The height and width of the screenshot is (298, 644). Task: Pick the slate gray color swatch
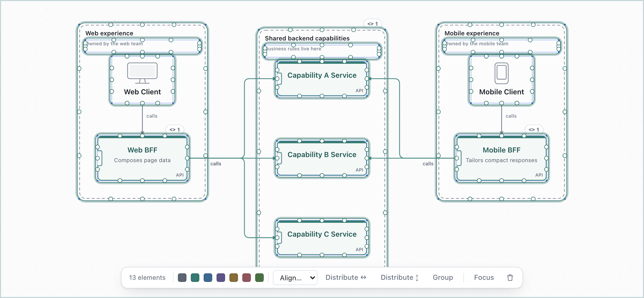(182, 278)
